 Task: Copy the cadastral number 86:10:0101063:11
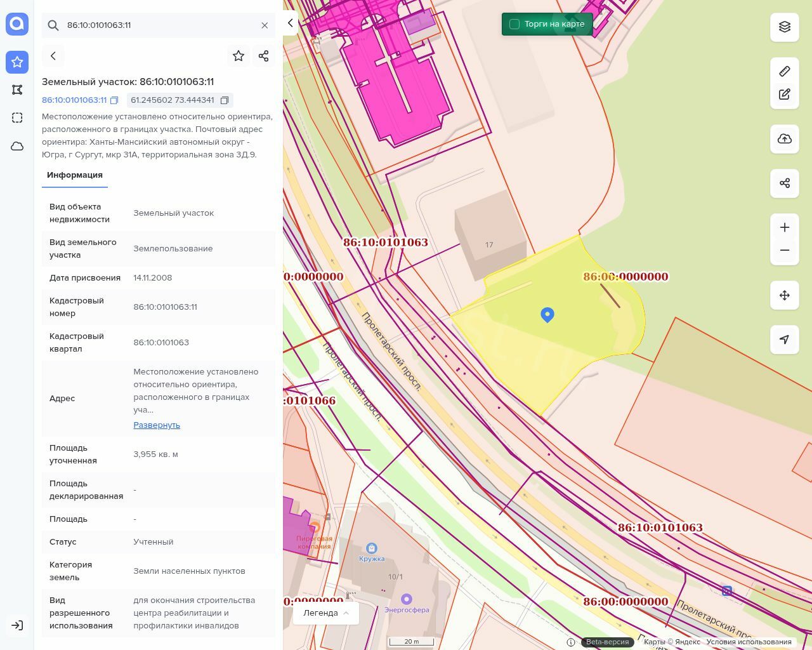click(114, 100)
